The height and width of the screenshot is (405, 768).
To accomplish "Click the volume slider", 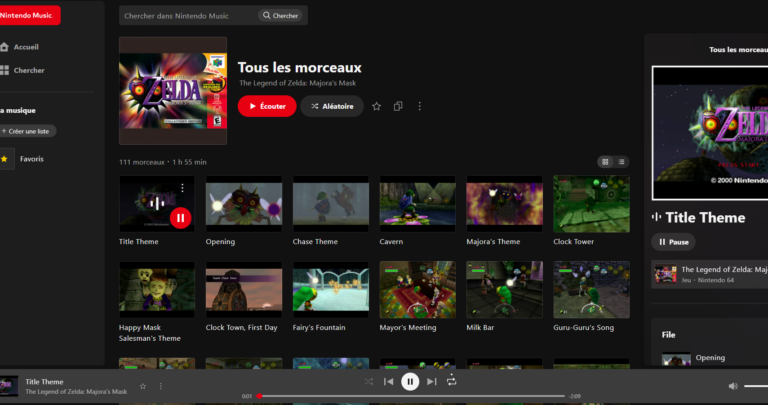I will (756, 386).
